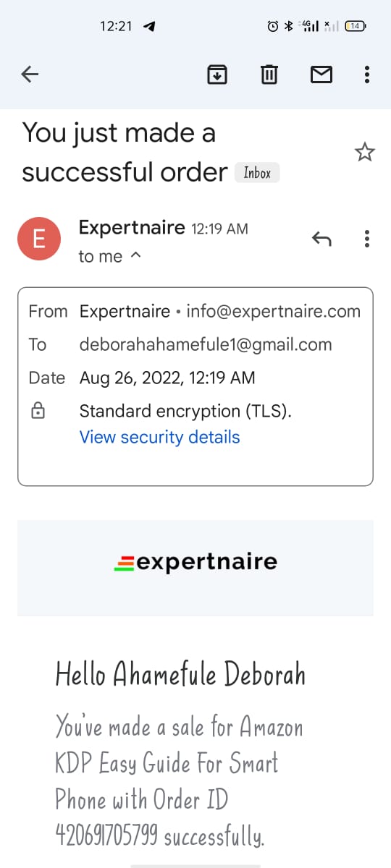Tap the sender address info@expertnaire.com

pos(273,312)
